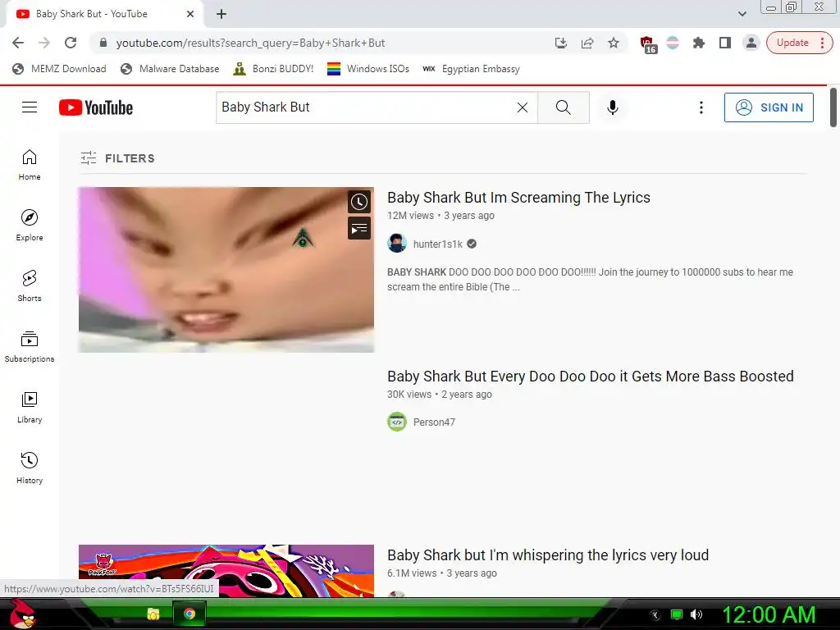Click the 12:00 AM clock

tap(769, 614)
